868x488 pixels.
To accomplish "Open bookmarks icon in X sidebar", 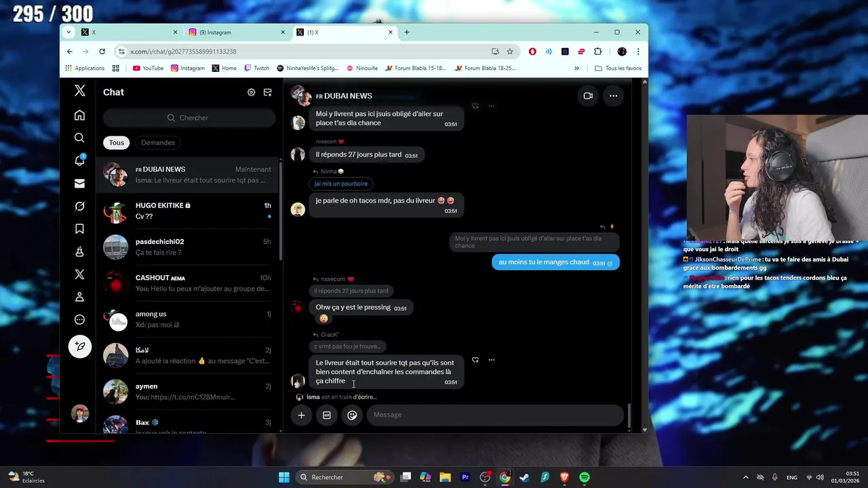I will (x=79, y=228).
